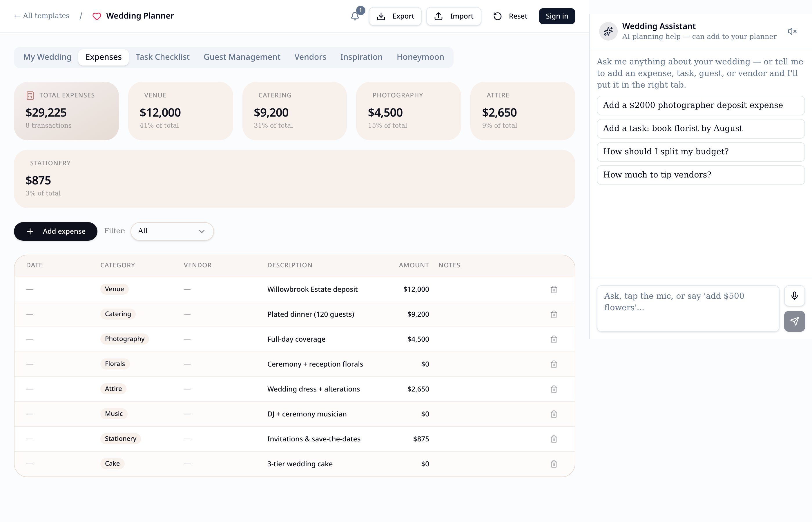Screen dimensions: 812x522
Task: Click the Attire $2,650 card
Action: [523, 111]
